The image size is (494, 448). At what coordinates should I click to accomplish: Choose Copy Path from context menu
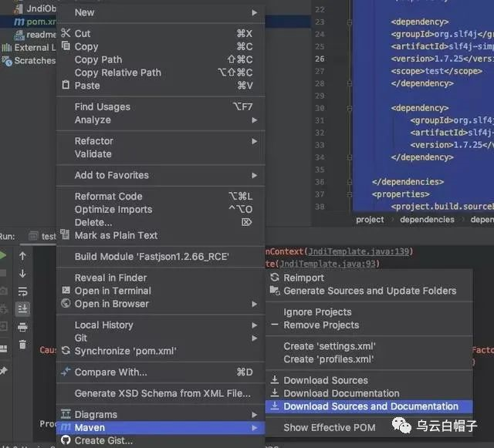click(x=161, y=59)
